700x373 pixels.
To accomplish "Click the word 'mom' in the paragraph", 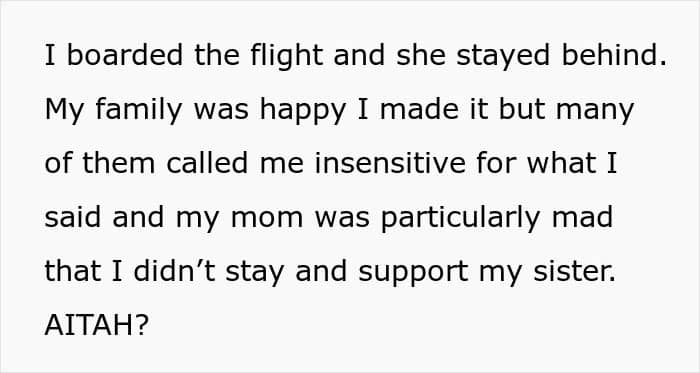I will (267, 219).
